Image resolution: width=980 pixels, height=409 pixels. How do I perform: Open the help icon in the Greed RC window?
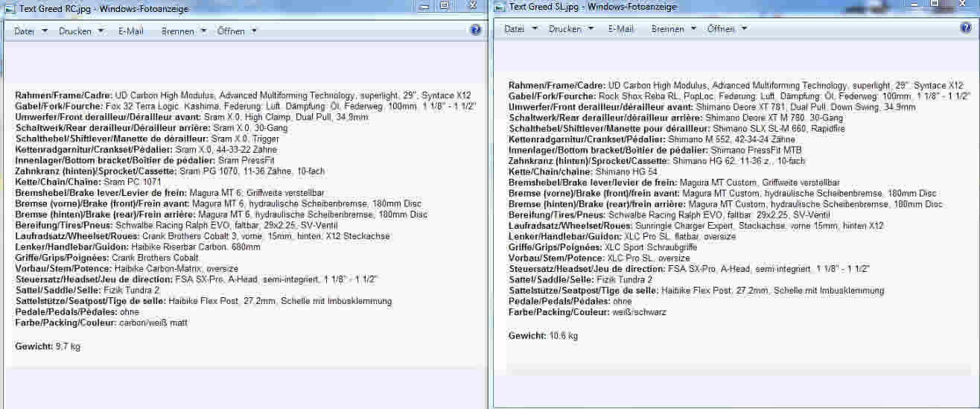[x=476, y=31]
